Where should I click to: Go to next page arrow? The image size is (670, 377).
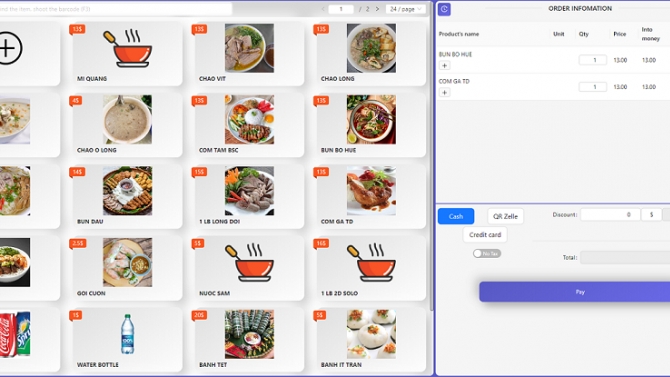[x=377, y=9]
